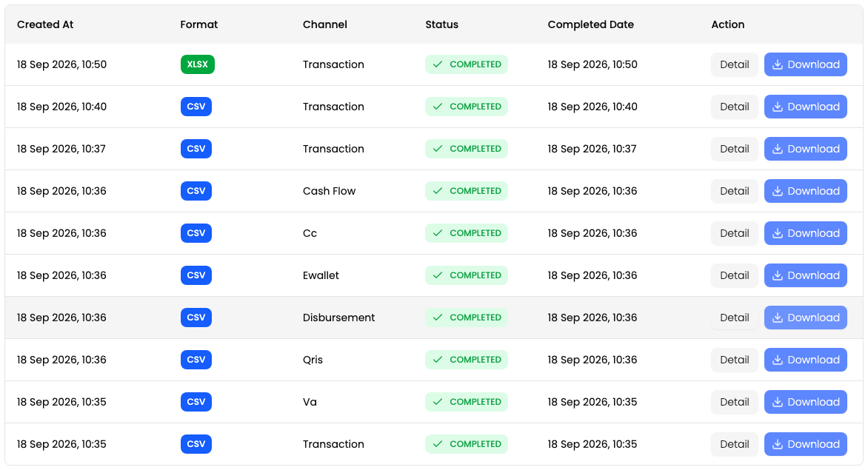This screenshot has width=868, height=470.
Task: Open Detail for the Va export
Action: 734,402
